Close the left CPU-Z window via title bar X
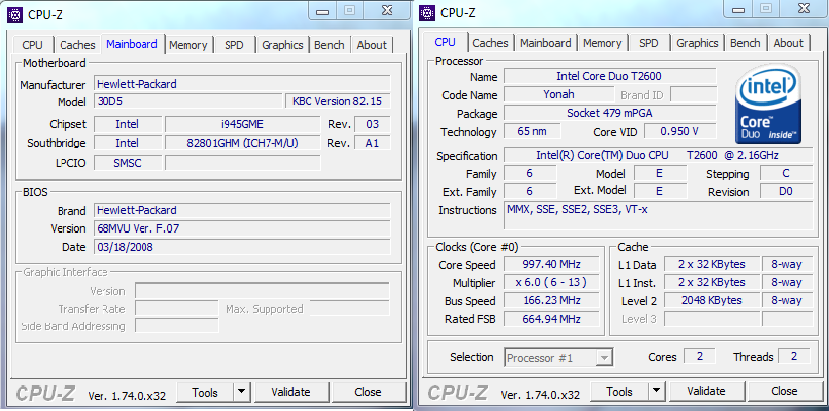 [x=387, y=11]
